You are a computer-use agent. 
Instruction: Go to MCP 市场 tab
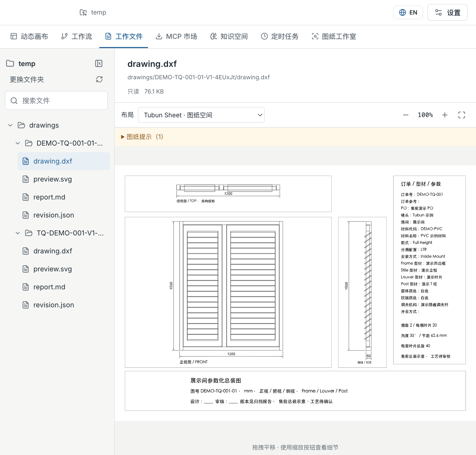point(176,36)
